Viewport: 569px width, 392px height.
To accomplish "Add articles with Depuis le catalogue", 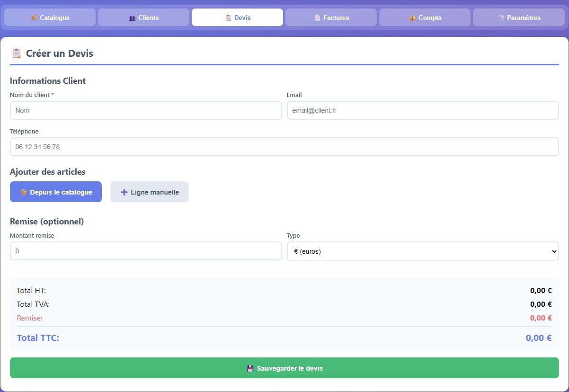I will pyautogui.click(x=56, y=192).
